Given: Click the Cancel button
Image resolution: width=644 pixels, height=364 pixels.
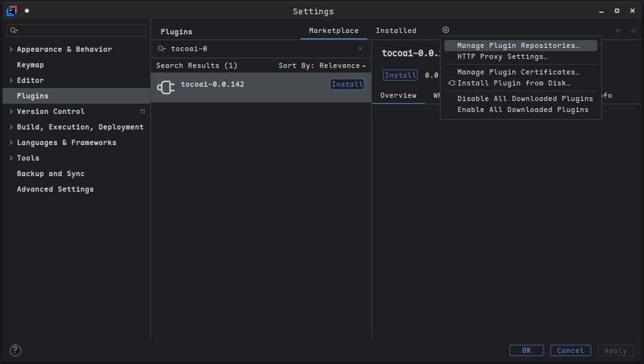Looking at the screenshot, I should 571,350.
